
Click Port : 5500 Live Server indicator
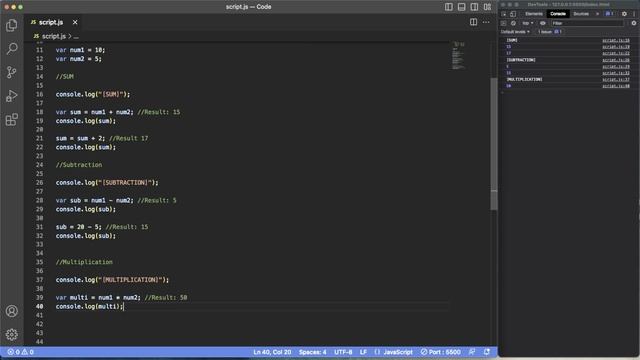(440, 352)
